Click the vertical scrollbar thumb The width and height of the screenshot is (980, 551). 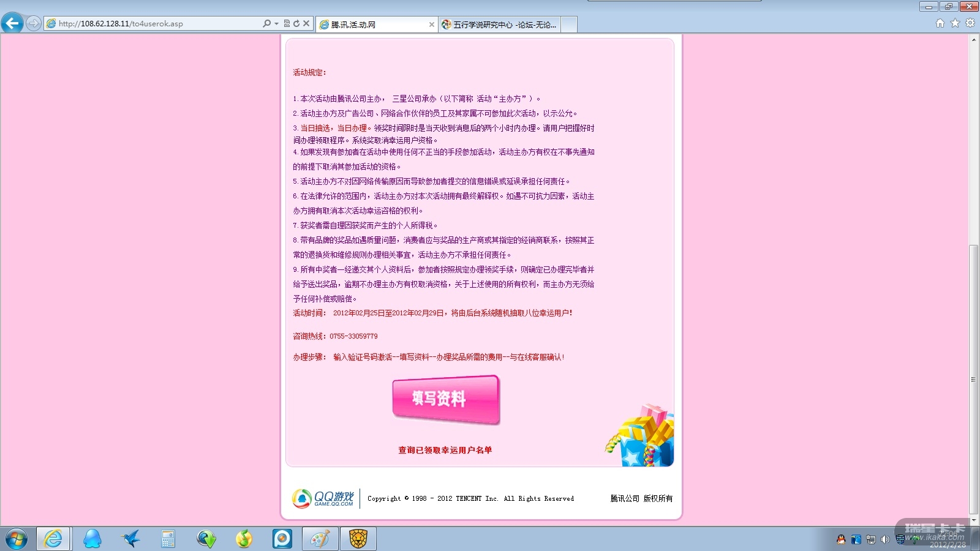(974, 380)
